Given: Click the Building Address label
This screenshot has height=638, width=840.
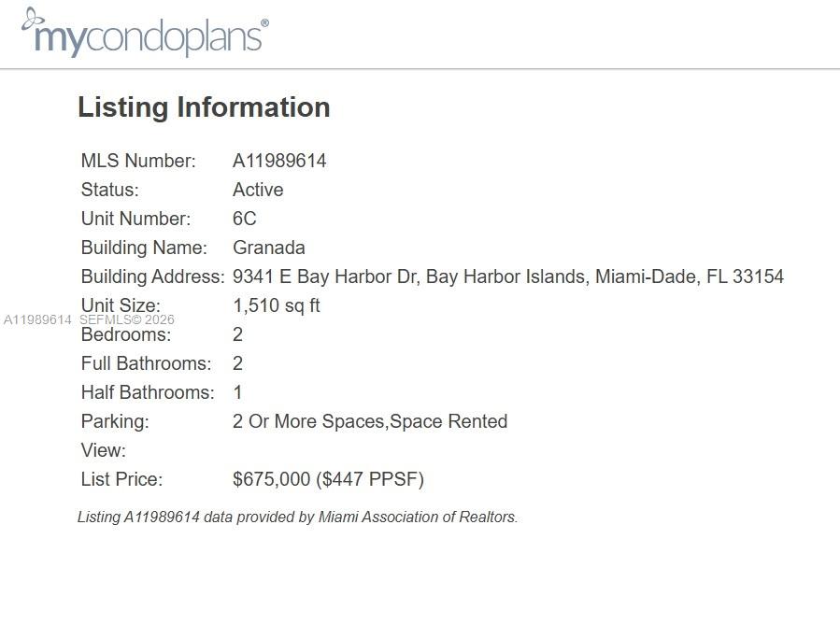Looking at the screenshot, I should 152,276.
